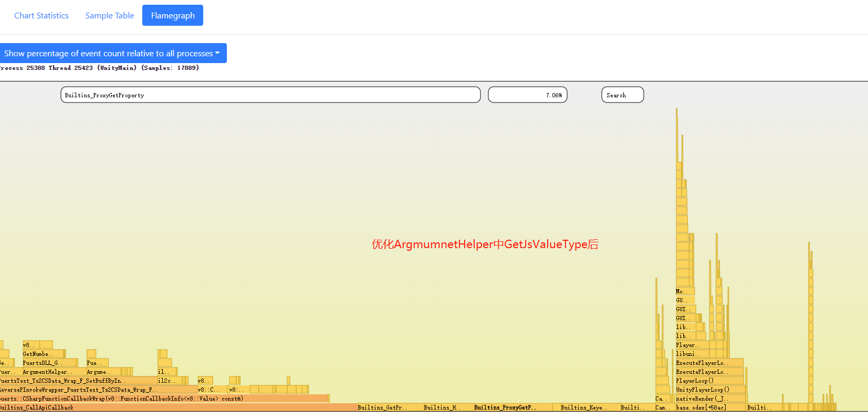Click the Builtins_ProxyGetProperty function name box
Image resolution: width=868 pixels, height=419 pixels.
[x=270, y=95]
